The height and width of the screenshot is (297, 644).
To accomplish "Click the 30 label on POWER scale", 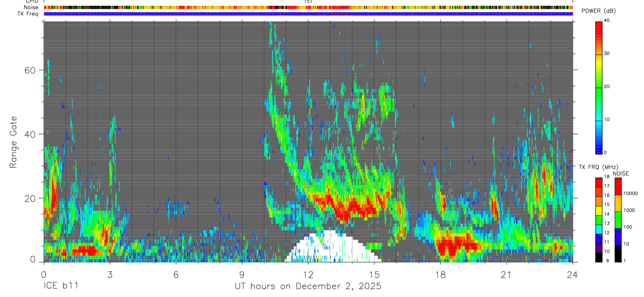I will click(x=608, y=53).
